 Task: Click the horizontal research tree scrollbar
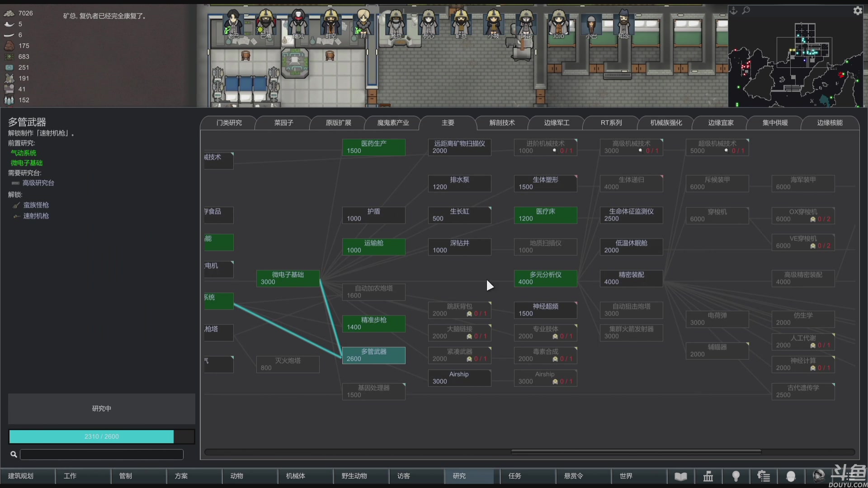click(x=636, y=452)
